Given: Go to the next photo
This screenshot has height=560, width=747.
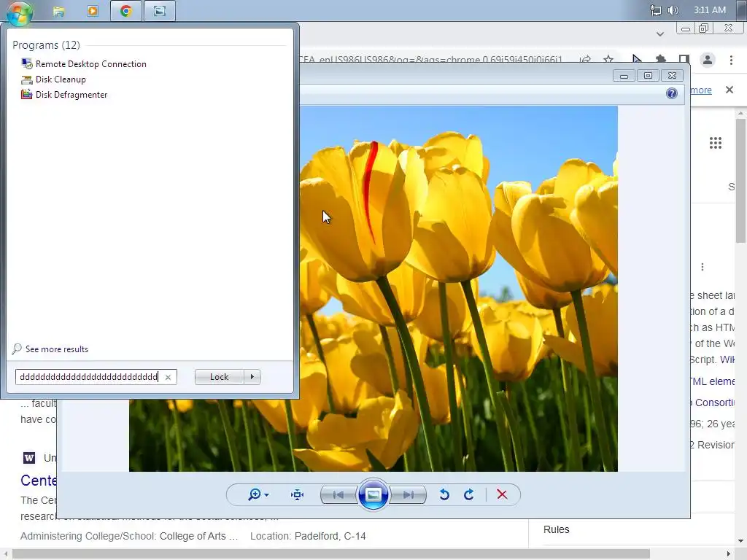Looking at the screenshot, I should point(408,495).
